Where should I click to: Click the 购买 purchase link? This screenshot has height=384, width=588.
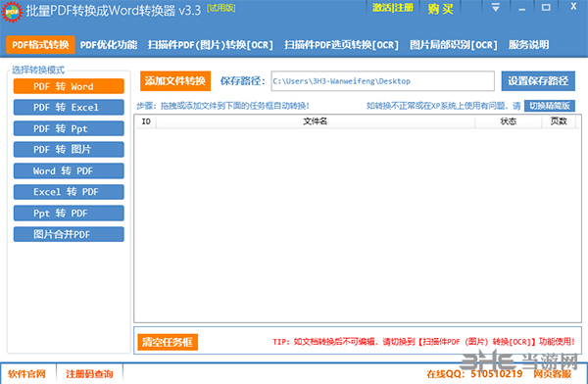coord(440,8)
